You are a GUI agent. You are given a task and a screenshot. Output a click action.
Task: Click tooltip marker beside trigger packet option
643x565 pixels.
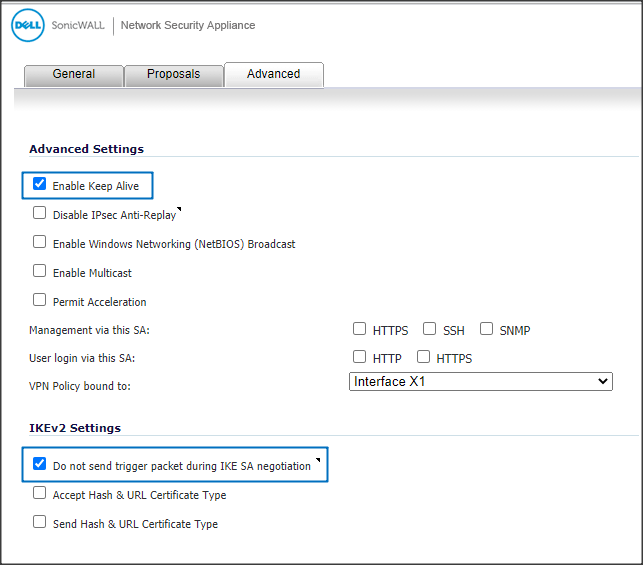(317, 461)
